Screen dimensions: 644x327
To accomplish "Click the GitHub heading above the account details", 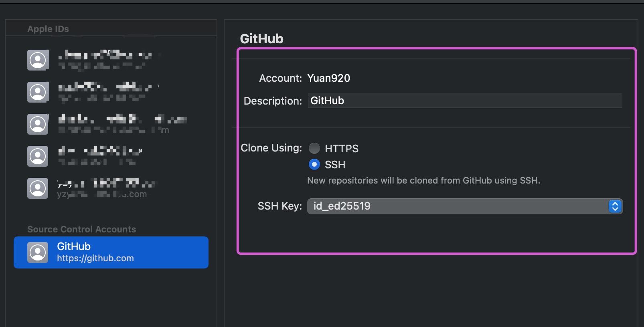I will click(x=262, y=38).
